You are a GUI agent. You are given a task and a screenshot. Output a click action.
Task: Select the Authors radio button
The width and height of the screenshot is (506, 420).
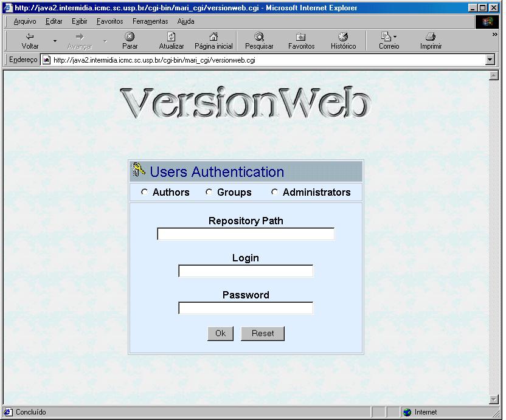click(x=144, y=192)
